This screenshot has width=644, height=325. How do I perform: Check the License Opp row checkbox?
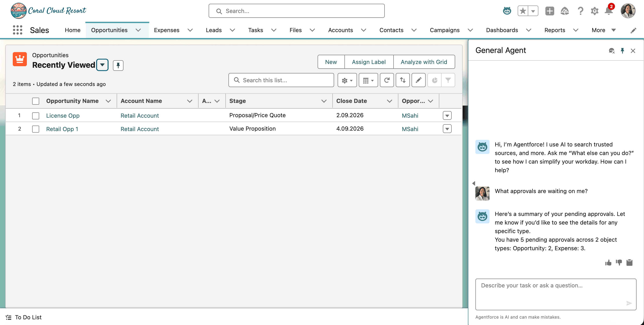coord(35,115)
